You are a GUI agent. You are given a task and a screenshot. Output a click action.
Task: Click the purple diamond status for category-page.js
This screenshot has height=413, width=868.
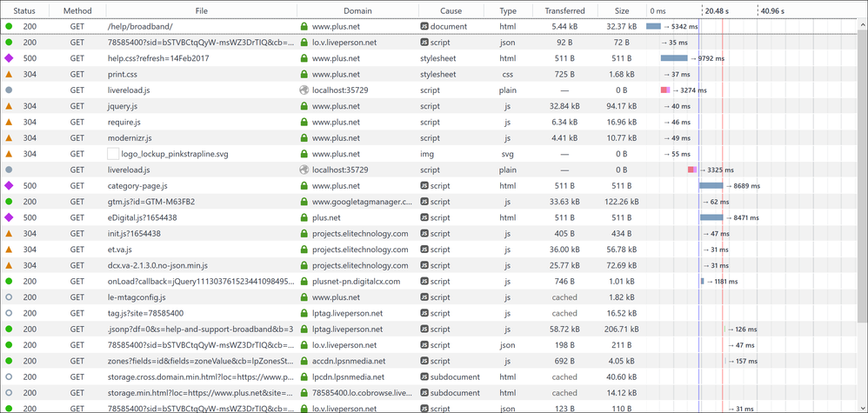pyautogui.click(x=9, y=186)
